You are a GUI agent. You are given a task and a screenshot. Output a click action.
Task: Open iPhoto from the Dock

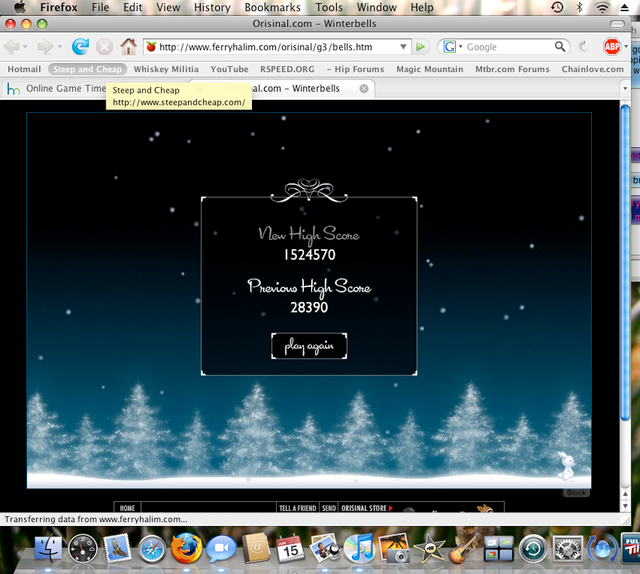coord(394,548)
